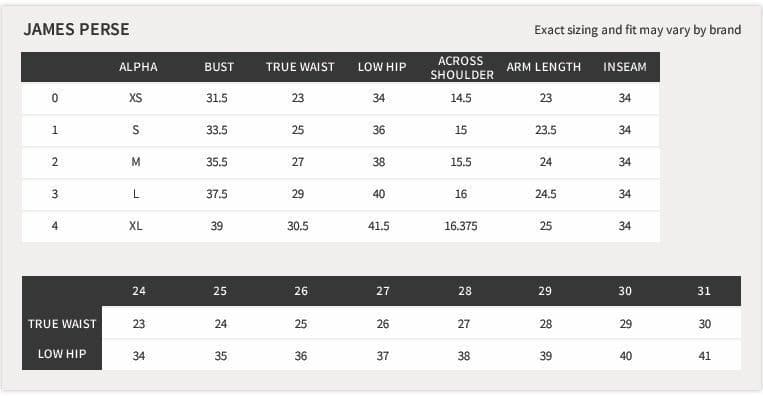Select the ALPHA column header
763x396 pixels.
coord(138,67)
